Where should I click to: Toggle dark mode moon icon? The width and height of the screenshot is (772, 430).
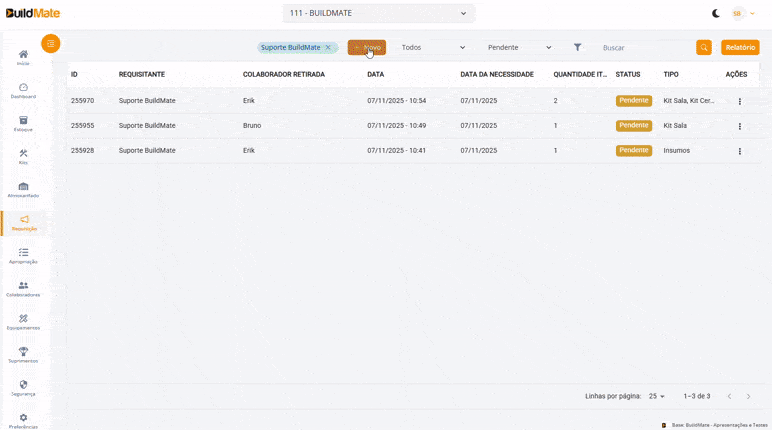tap(716, 13)
